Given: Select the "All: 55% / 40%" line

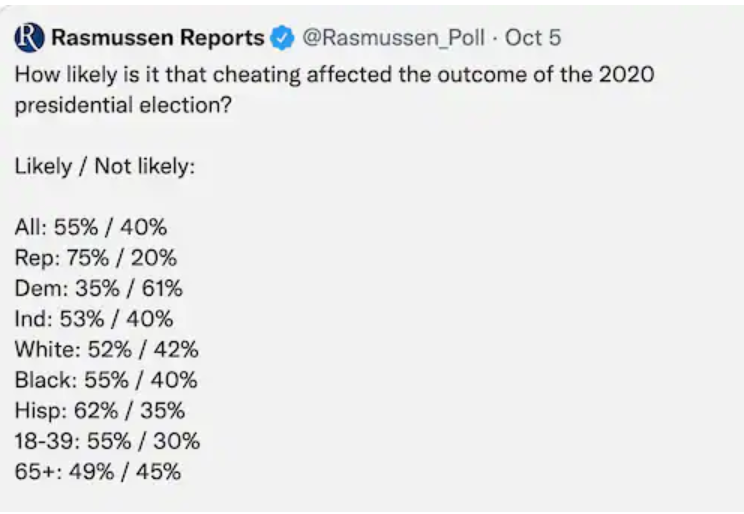Looking at the screenshot, I should (x=90, y=227).
